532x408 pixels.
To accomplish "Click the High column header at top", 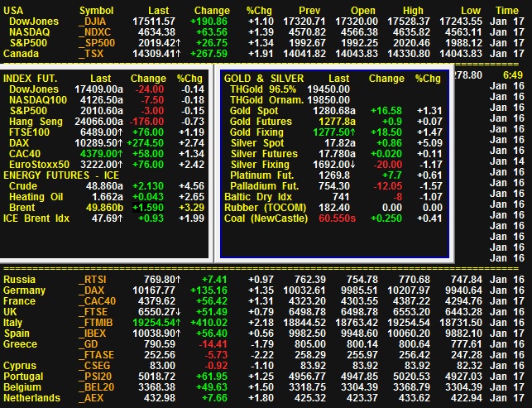I will coord(413,11).
